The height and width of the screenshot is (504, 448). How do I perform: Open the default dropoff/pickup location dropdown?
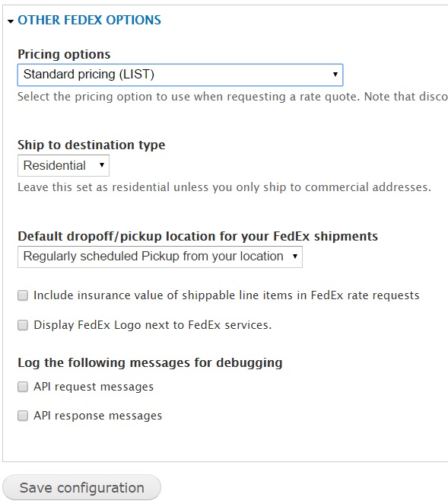tap(160, 257)
